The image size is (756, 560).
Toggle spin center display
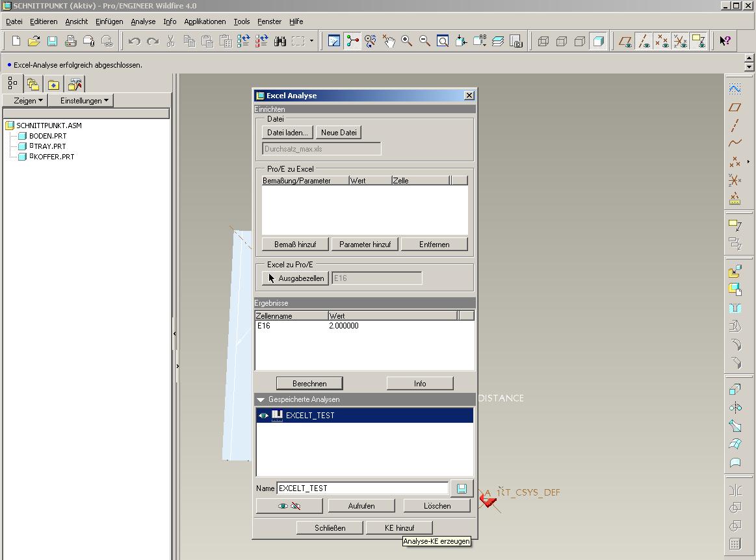click(x=352, y=41)
